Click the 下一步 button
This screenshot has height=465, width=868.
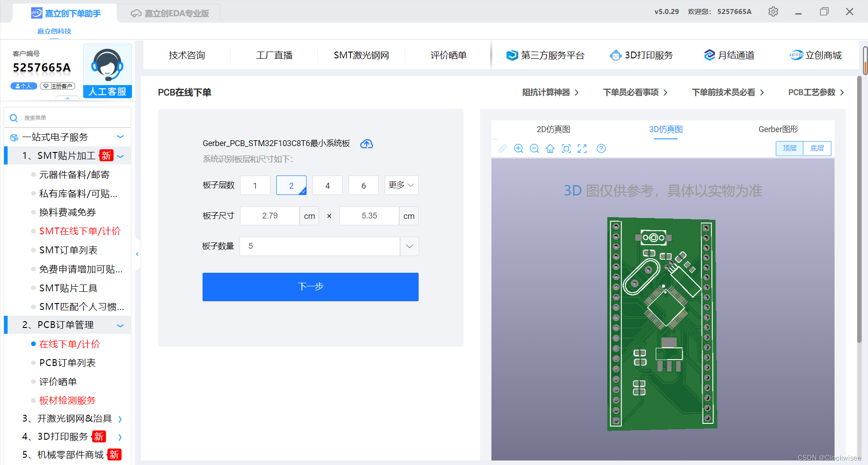click(311, 287)
